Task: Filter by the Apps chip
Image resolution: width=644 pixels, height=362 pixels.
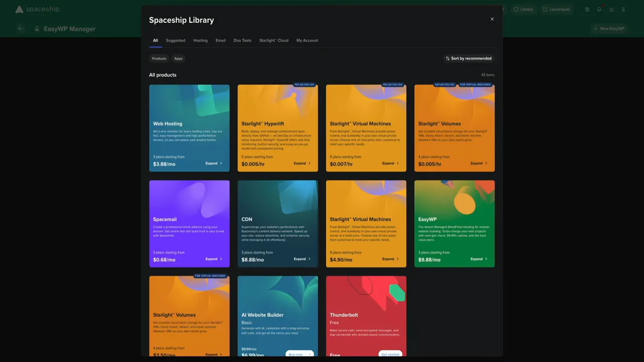Action: click(178, 58)
